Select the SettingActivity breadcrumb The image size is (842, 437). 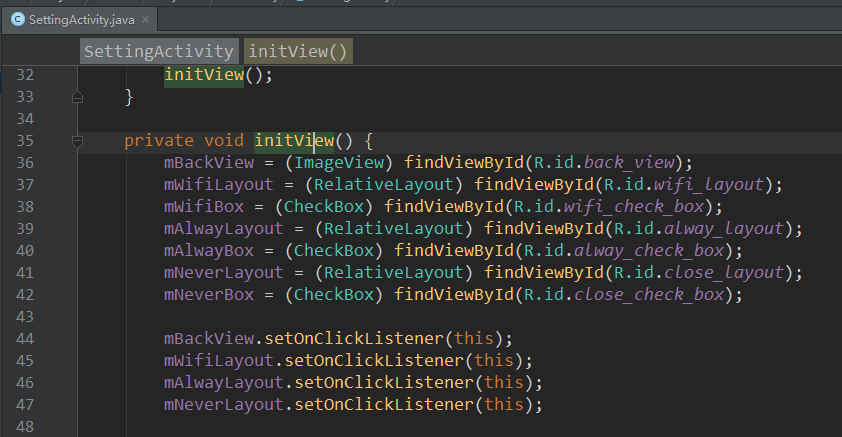159,52
